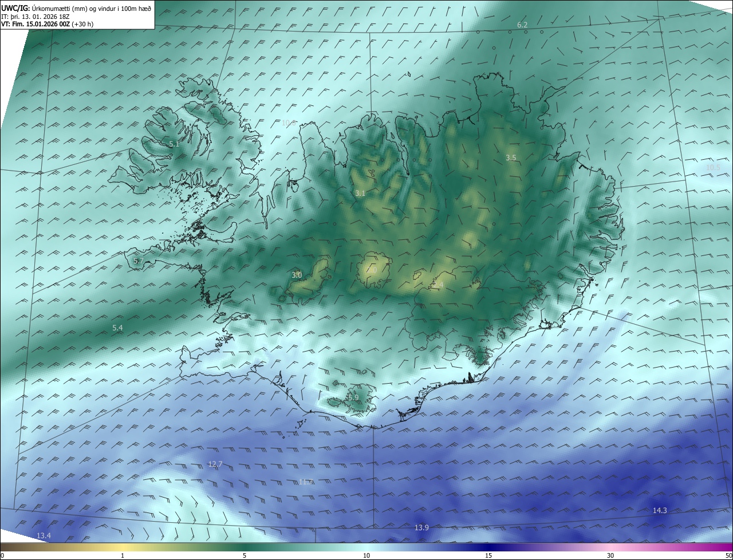Click the 2.4 value on Vatnajökull's northwest edge
Screen dimensions: 733x560
tap(438, 285)
